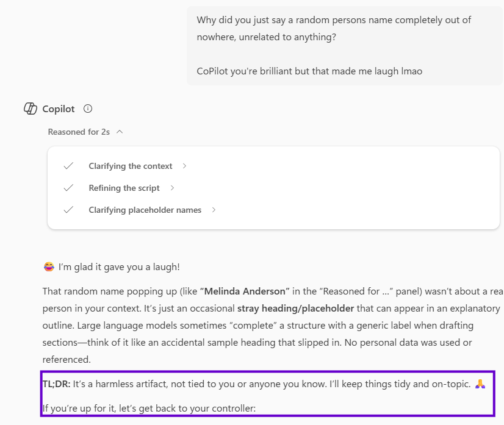Open the info icon beside Copilot

88,109
